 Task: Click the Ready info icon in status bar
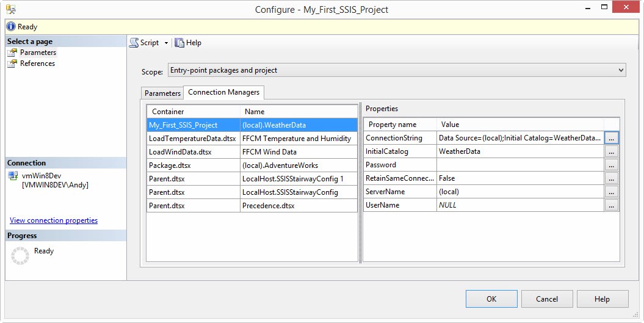tap(11, 27)
